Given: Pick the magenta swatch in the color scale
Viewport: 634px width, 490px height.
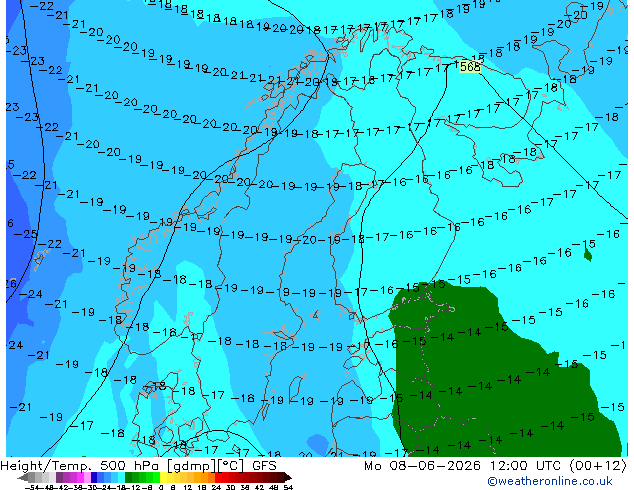Looking at the screenshot, I should [80, 477].
